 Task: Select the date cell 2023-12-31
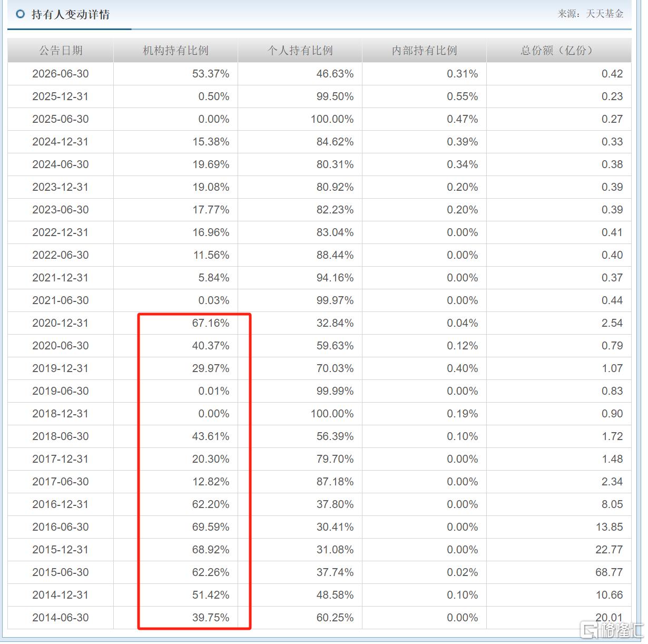tap(61, 187)
